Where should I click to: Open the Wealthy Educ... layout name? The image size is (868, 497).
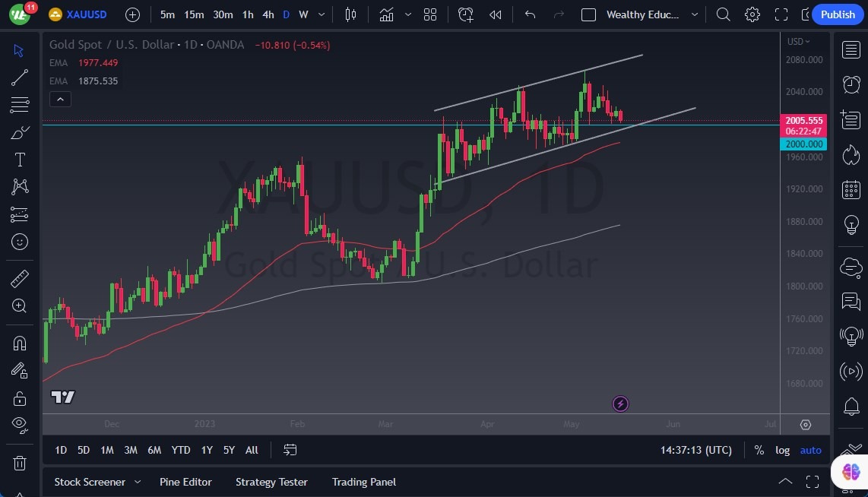tap(642, 14)
